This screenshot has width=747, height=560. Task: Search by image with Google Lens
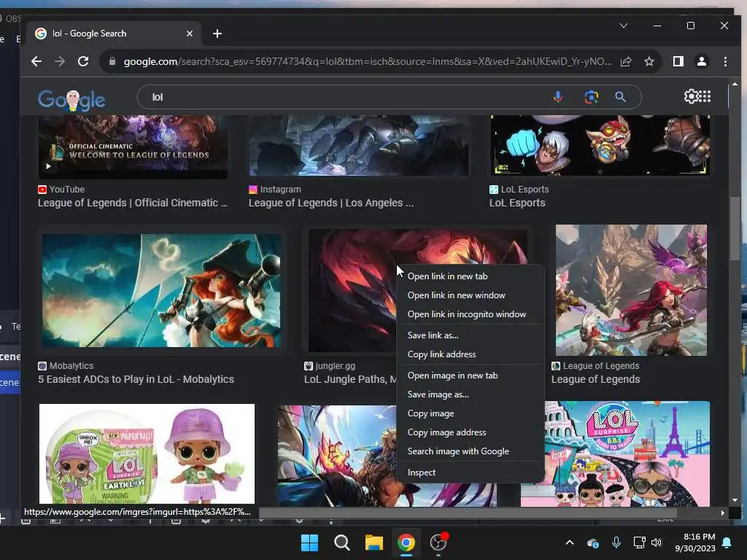point(591,97)
